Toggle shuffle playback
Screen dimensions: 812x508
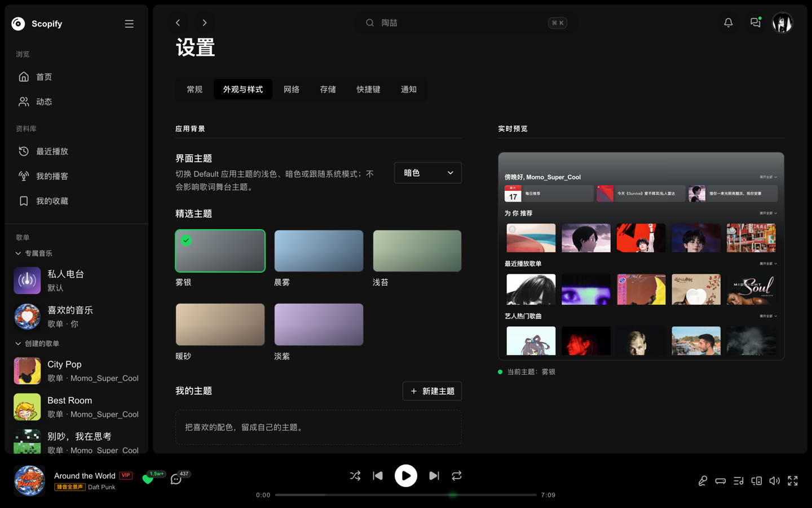tap(355, 476)
